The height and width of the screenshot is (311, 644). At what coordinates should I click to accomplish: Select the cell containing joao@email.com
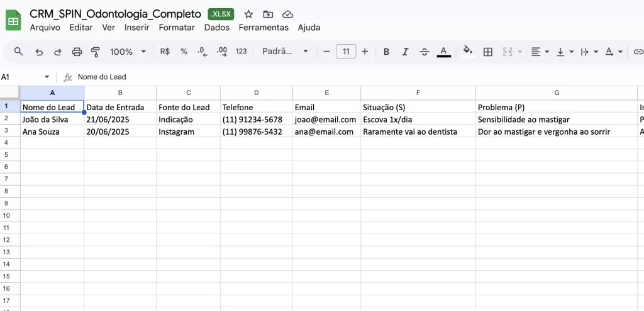tap(325, 119)
